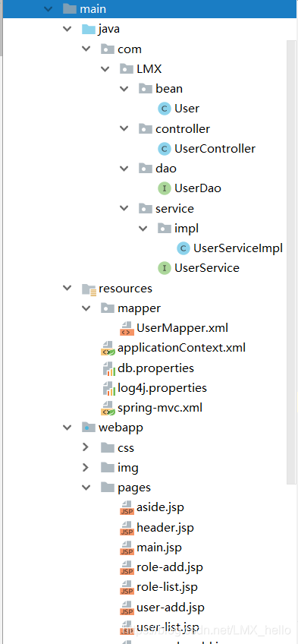Expand the img folder chevron

[x=86, y=467]
